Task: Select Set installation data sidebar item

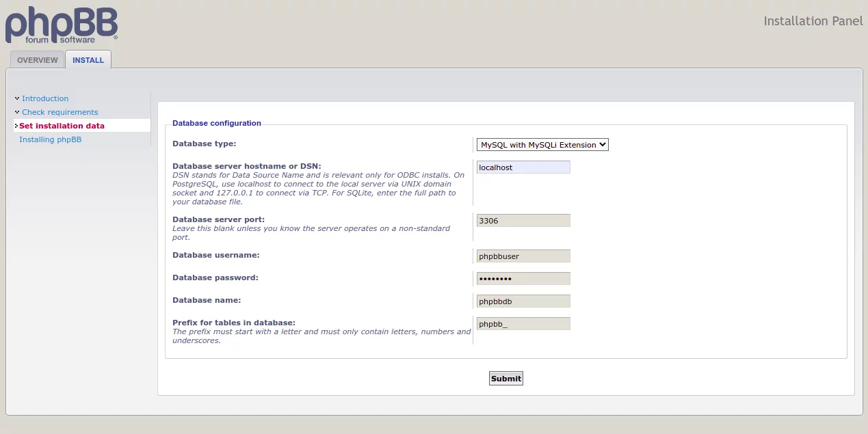Action: pyautogui.click(x=62, y=126)
